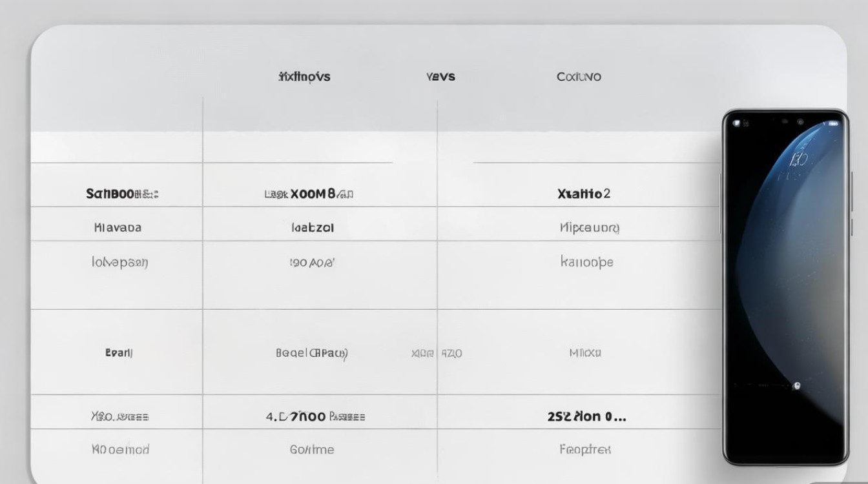Select the "vavs" column header
The image size is (868, 484).
440,77
